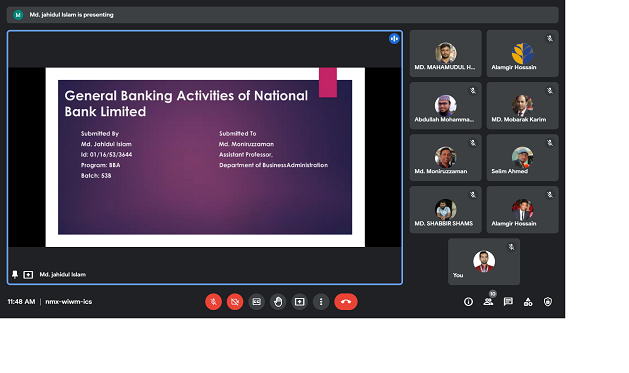Click the Present now screen-share icon
Viewport: 629px width, 373px height.
click(300, 302)
